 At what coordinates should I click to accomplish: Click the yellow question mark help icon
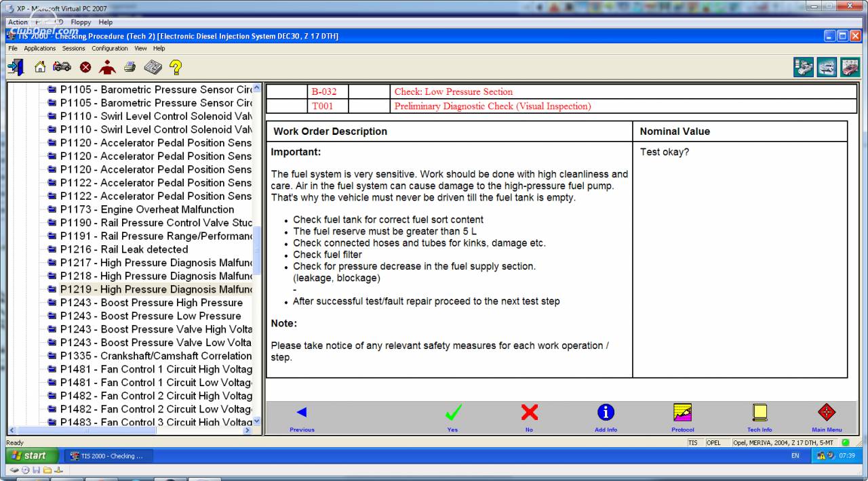click(176, 67)
